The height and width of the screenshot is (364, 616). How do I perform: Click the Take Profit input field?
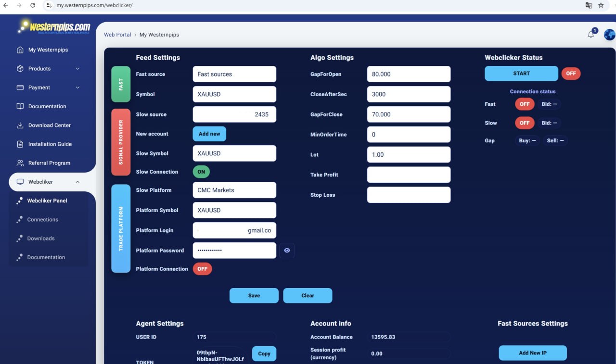pos(409,175)
